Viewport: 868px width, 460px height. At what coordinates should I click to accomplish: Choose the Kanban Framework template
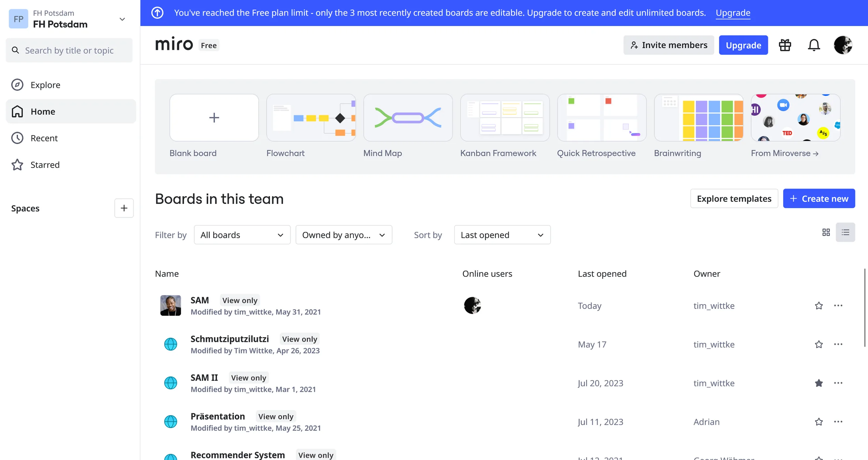click(505, 118)
